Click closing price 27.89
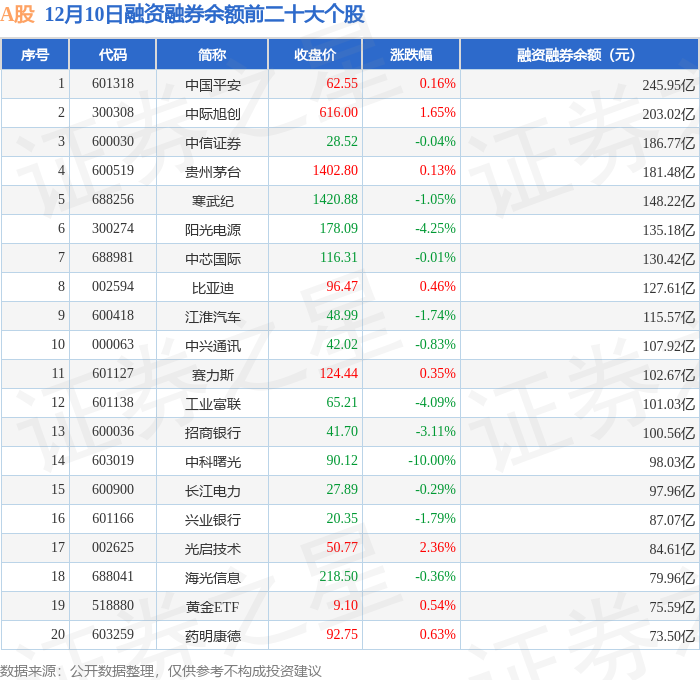Viewport: 700px width, 680px height. click(342, 490)
